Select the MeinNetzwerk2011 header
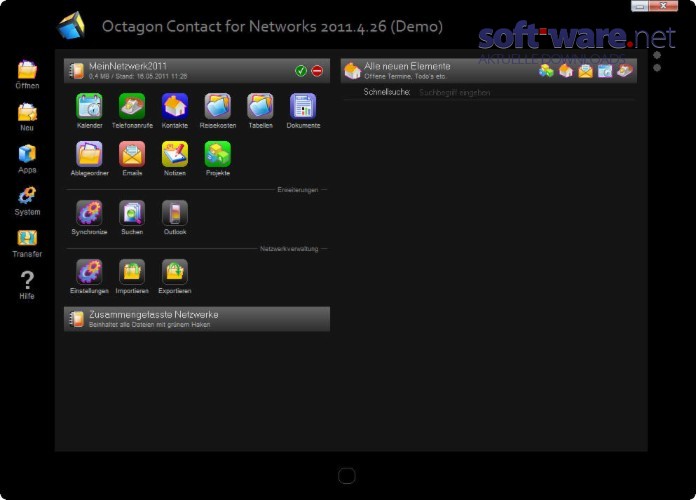This screenshot has width=696, height=500. click(x=197, y=71)
